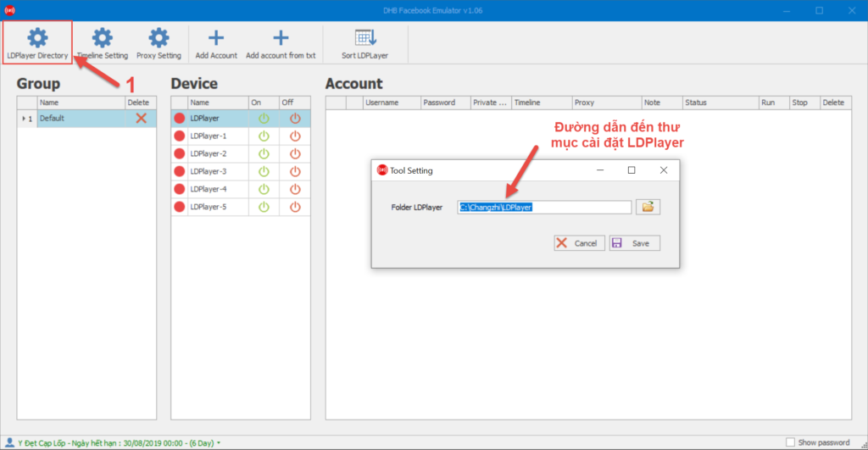This screenshot has height=450, width=868.
Task: Turn on LDPlayer-1 device
Action: (264, 136)
